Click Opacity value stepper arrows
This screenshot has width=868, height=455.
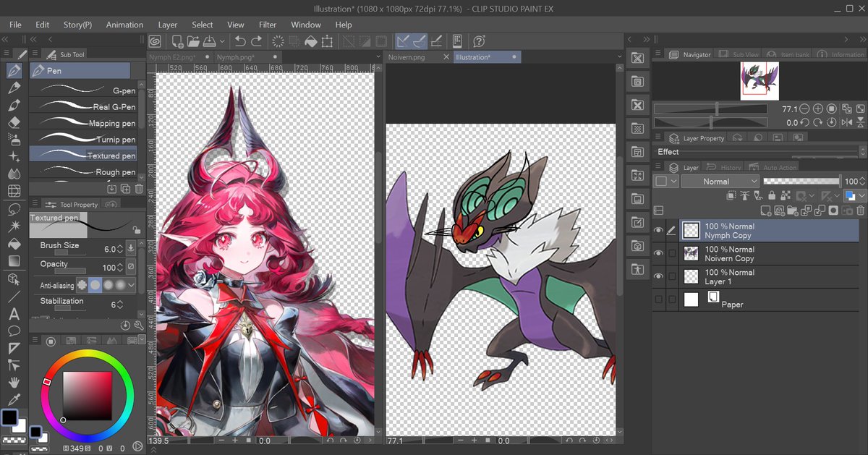(x=121, y=268)
